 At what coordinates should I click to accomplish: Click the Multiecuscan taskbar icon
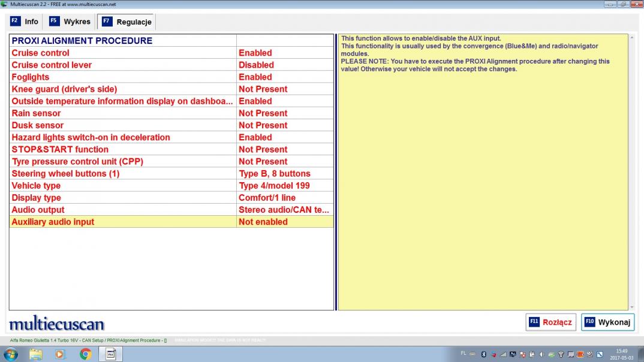point(110,354)
